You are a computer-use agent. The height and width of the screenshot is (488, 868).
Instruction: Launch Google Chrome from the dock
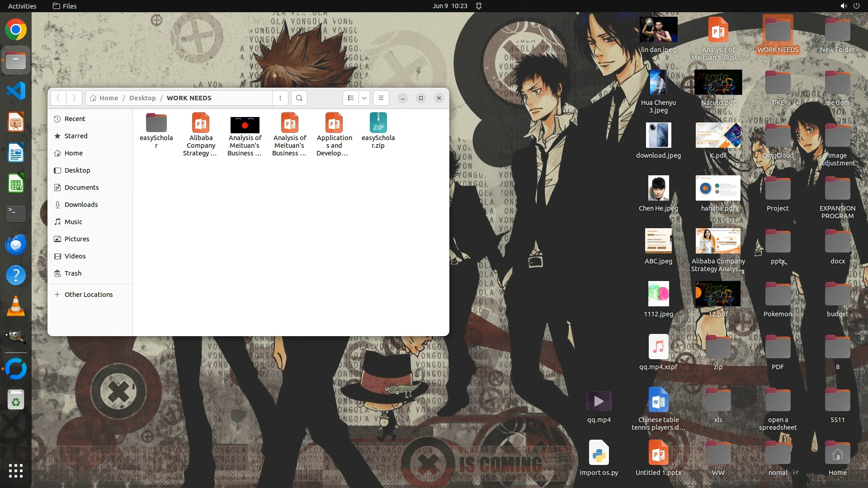coord(16,30)
